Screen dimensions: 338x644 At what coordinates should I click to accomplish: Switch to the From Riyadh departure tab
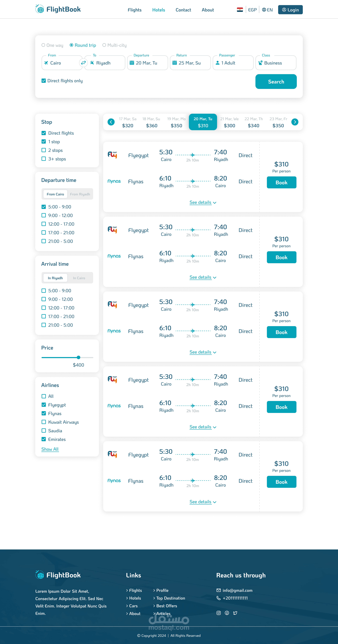[80, 194]
